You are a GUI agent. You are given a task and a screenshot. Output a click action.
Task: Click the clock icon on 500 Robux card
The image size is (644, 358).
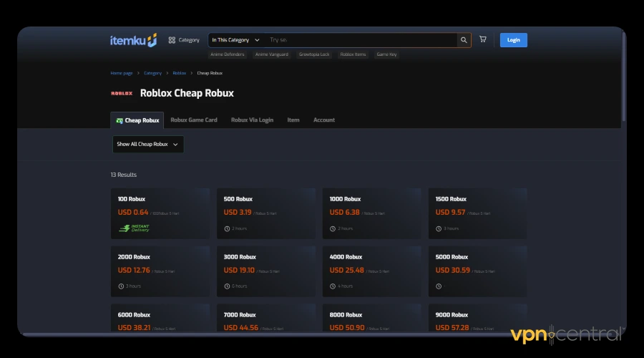[227, 228]
